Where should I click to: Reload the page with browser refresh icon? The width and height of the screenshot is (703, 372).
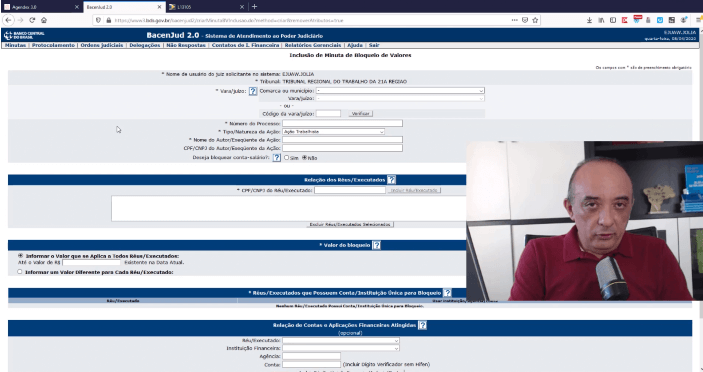32,20
